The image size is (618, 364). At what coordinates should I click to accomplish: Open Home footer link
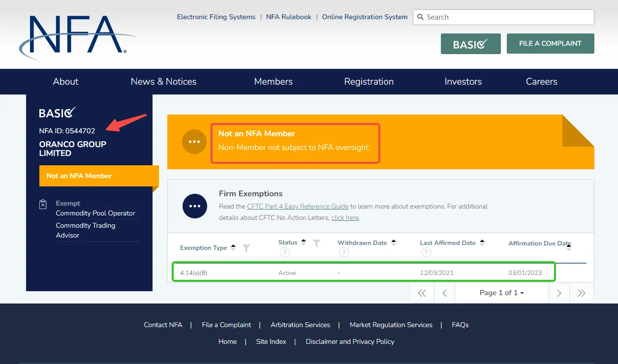click(227, 341)
